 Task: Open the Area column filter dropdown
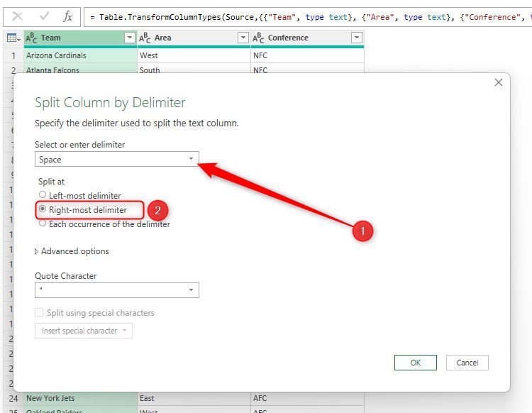click(243, 38)
